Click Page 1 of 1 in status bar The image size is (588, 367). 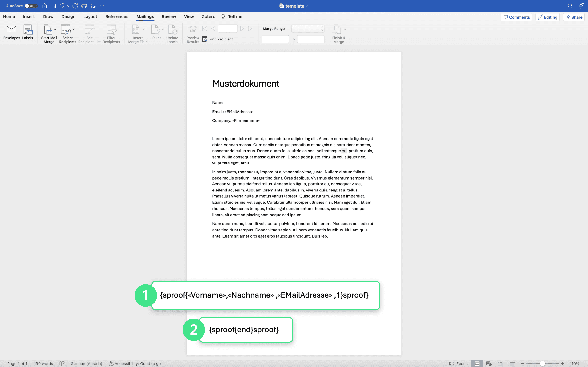[17, 364]
